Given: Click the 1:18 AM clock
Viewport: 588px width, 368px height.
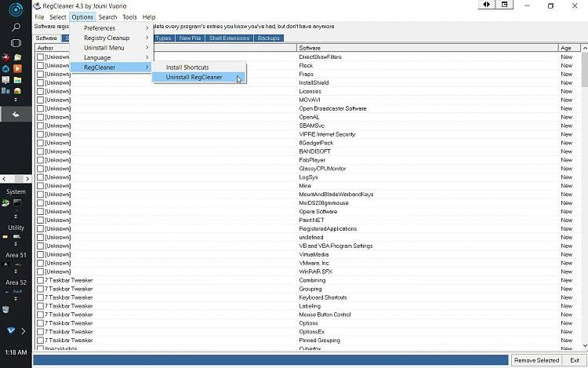Looking at the screenshot, I should point(16,352).
